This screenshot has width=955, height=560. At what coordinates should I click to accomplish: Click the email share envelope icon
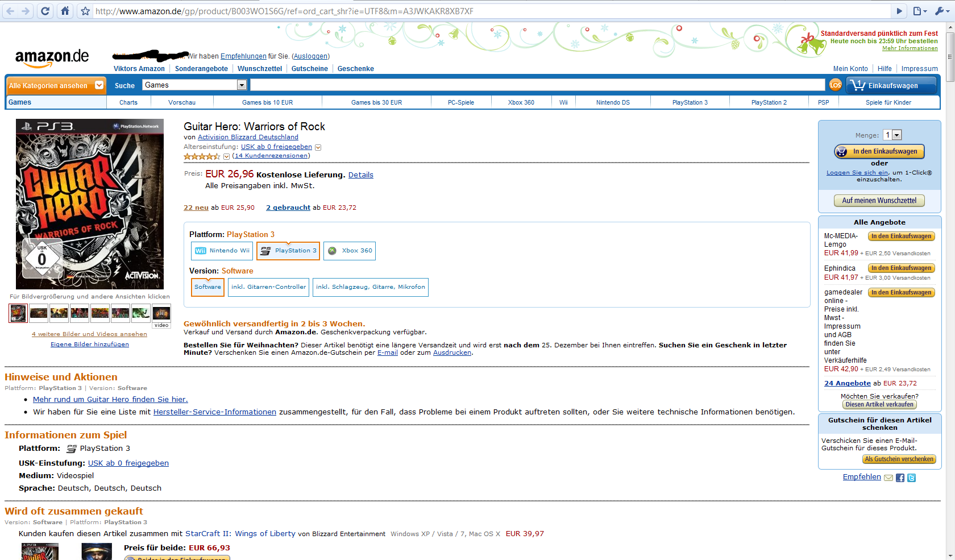tap(888, 478)
